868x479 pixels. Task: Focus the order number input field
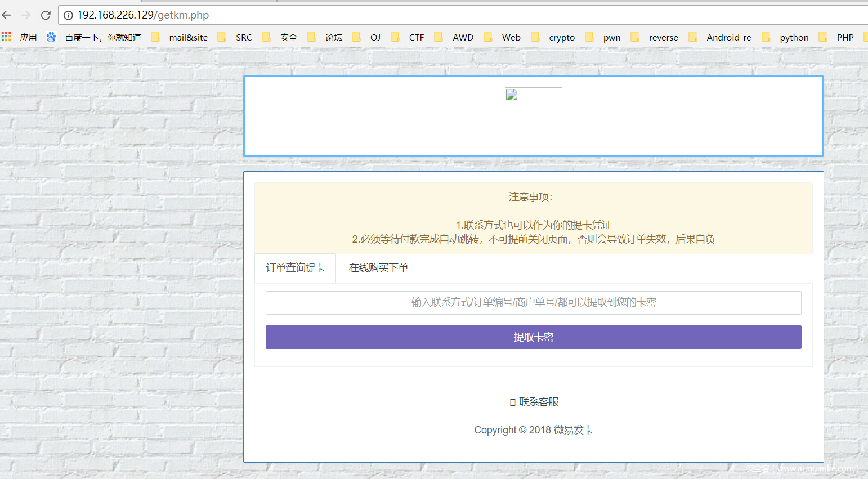click(x=533, y=303)
